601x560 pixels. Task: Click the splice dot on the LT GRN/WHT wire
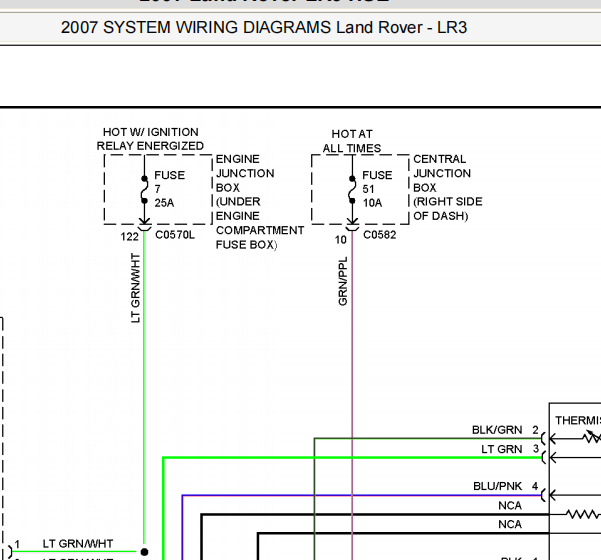145,552
